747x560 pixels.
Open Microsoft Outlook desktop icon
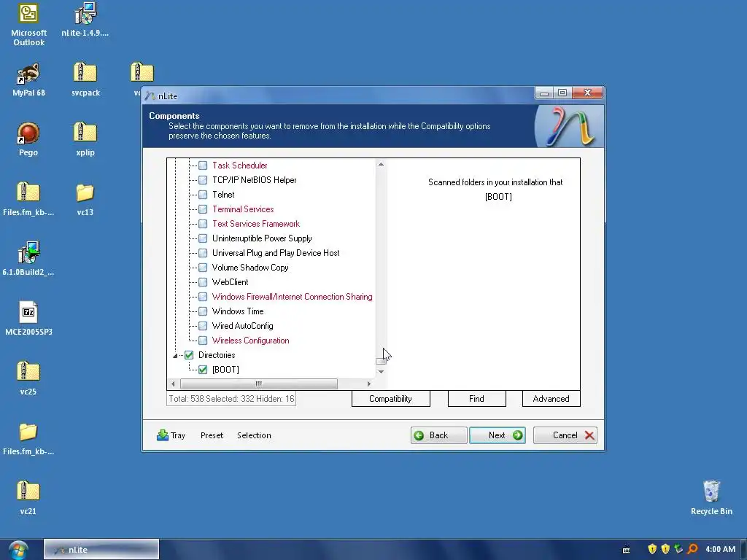click(x=28, y=25)
